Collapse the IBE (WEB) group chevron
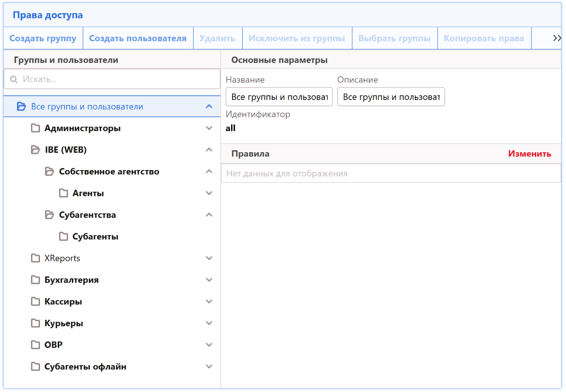This screenshot has width=566, height=392. pos(209,150)
